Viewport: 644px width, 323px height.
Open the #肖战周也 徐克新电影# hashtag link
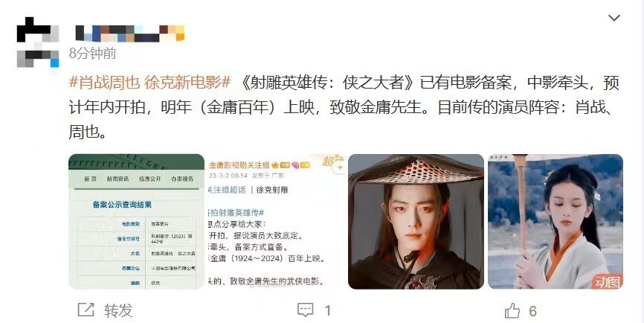tap(150, 83)
